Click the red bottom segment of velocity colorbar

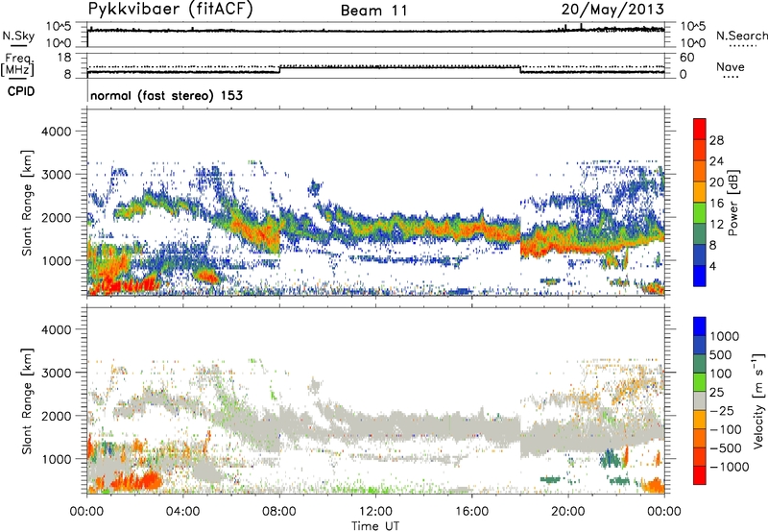point(700,475)
